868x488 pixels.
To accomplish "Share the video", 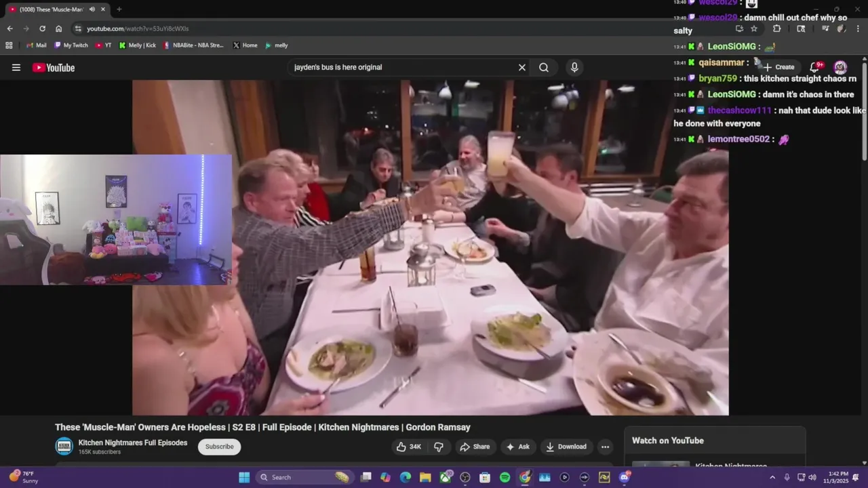I will pos(475,447).
